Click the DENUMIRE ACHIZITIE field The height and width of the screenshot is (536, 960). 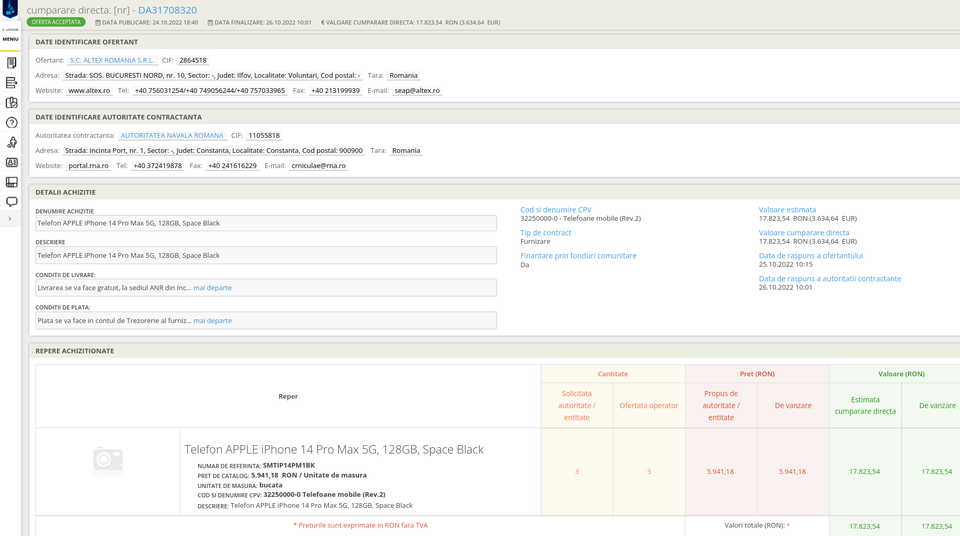click(266, 223)
